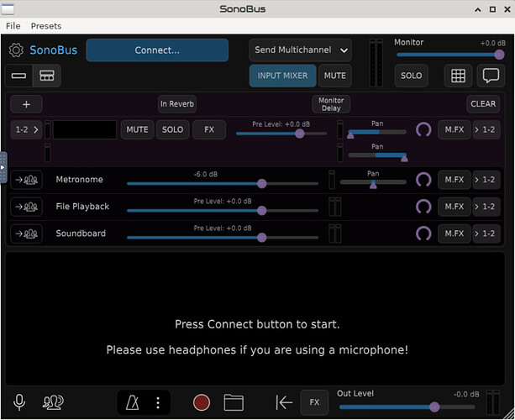Start recording with red record button
515x420 pixels.
tap(202, 402)
